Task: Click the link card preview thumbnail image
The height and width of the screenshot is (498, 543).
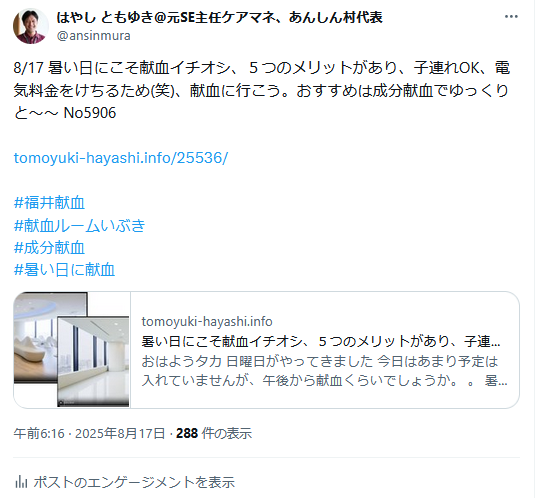Action: (x=72, y=350)
